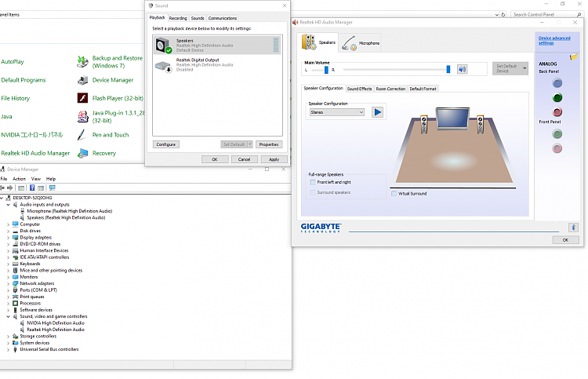The height and width of the screenshot is (379, 588).
Task: Click Configure button in Sound dialog
Action: 165,144
